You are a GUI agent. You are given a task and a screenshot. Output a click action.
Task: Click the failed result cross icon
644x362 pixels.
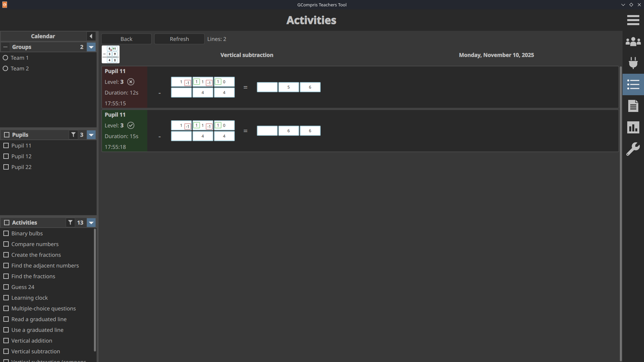tap(131, 82)
